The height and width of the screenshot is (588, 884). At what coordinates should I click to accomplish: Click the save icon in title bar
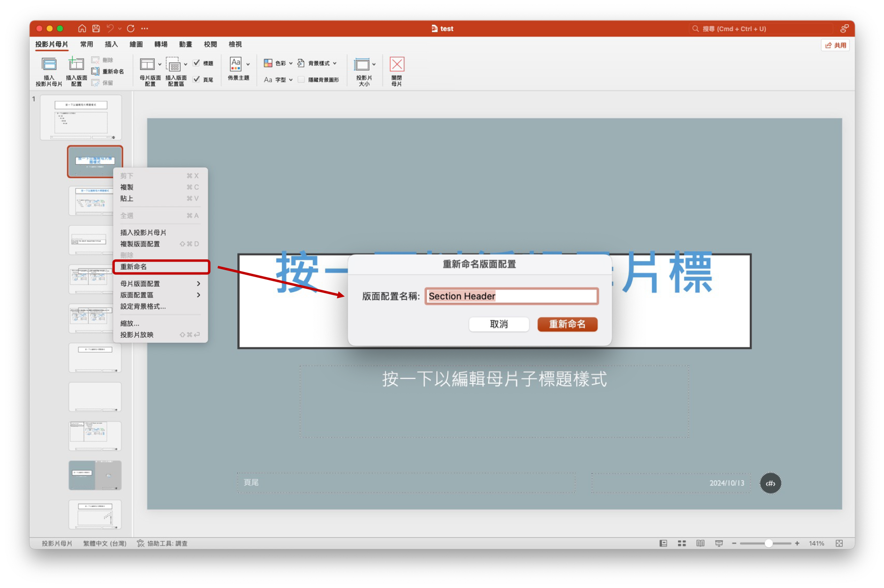tap(96, 29)
